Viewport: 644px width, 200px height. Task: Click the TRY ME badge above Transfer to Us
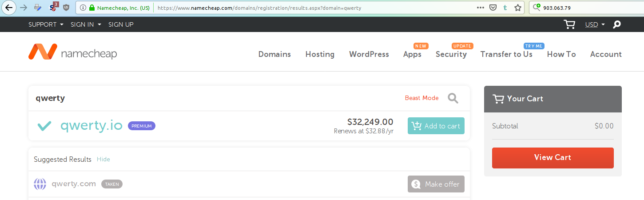pyautogui.click(x=534, y=46)
